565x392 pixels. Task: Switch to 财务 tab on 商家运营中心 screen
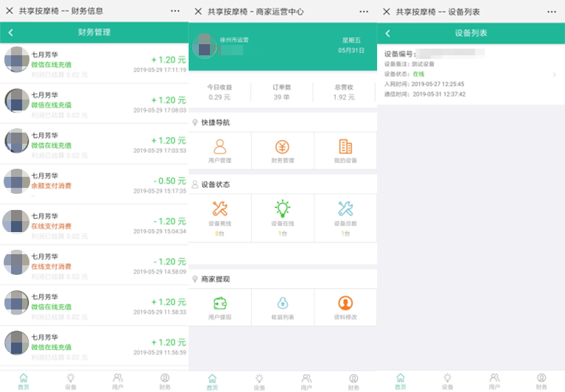pos(353,380)
